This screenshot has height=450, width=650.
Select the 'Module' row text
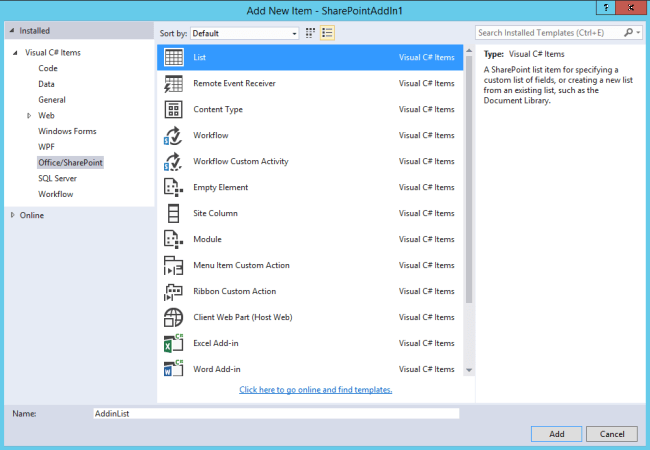(x=207, y=240)
